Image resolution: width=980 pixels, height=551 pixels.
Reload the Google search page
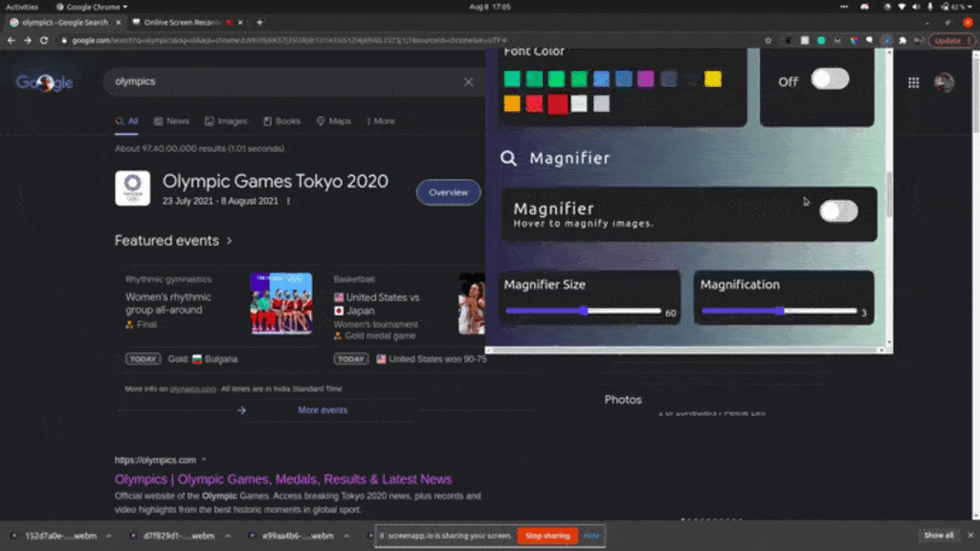(44, 40)
